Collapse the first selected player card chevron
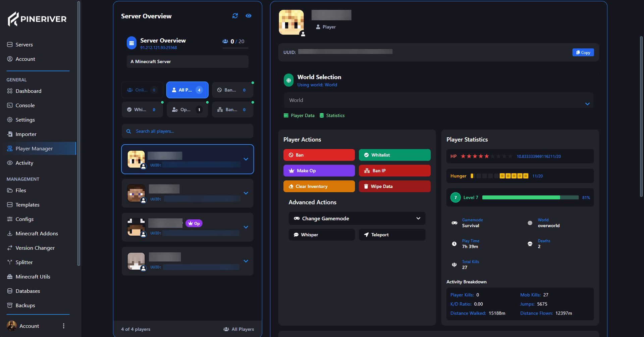The height and width of the screenshot is (337, 644). tap(246, 159)
